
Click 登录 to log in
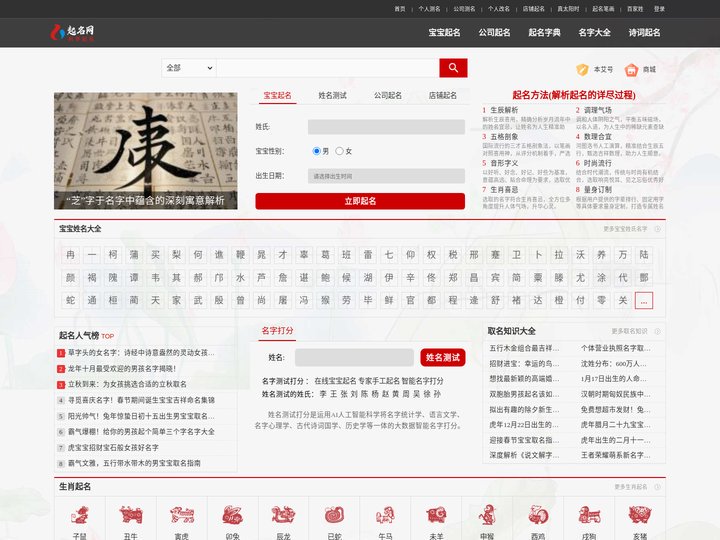[x=659, y=9]
